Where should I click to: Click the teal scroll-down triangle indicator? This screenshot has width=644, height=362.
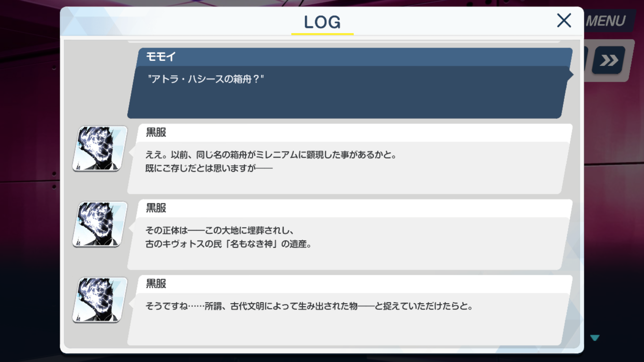tap(595, 338)
